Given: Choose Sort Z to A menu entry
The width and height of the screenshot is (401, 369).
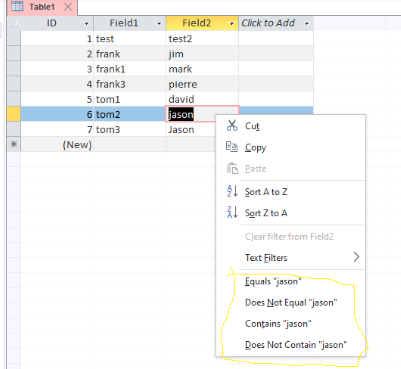Looking at the screenshot, I should 290,213.
